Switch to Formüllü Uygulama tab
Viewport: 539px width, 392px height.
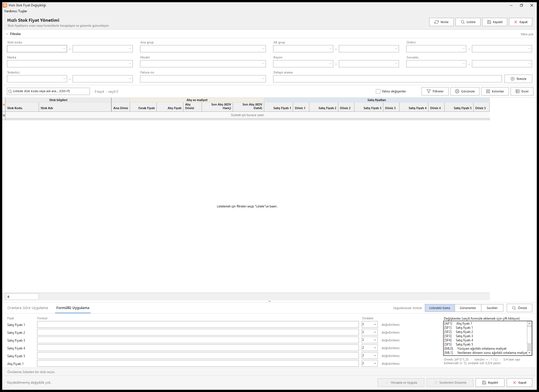coord(73,308)
